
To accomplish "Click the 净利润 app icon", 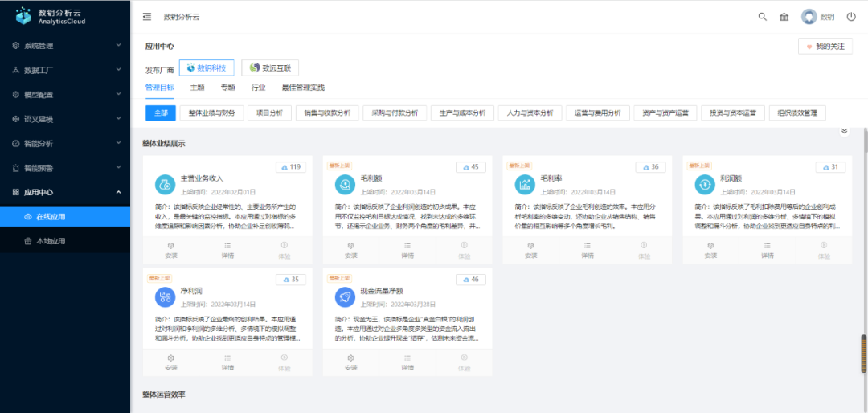I will click(164, 296).
